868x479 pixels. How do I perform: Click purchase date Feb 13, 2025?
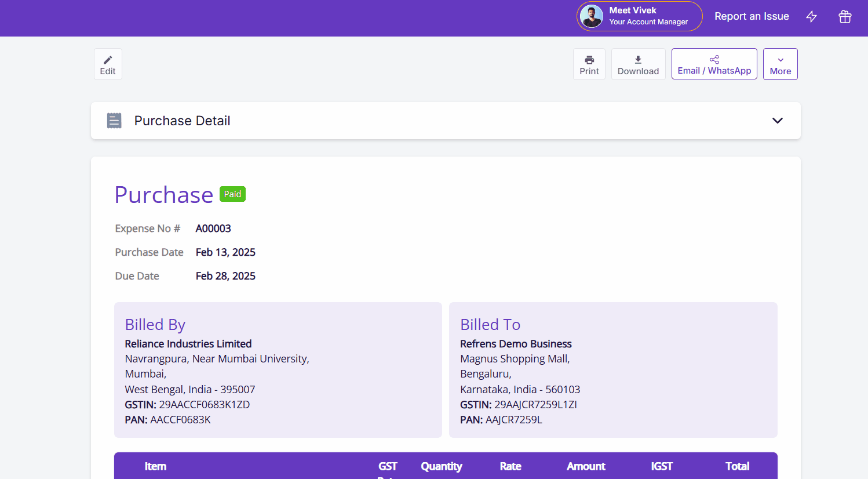pyautogui.click(x=225, y=252)
